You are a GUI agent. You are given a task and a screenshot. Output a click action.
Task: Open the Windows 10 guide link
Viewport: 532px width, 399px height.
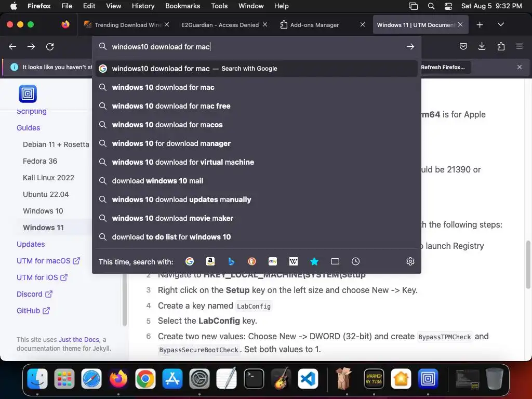(43, 211)
